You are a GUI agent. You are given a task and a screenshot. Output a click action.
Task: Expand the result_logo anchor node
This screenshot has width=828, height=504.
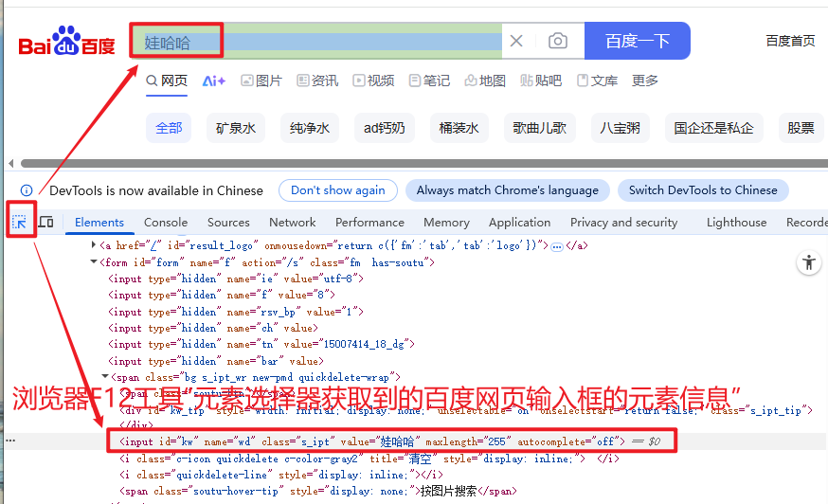(94, 244)
